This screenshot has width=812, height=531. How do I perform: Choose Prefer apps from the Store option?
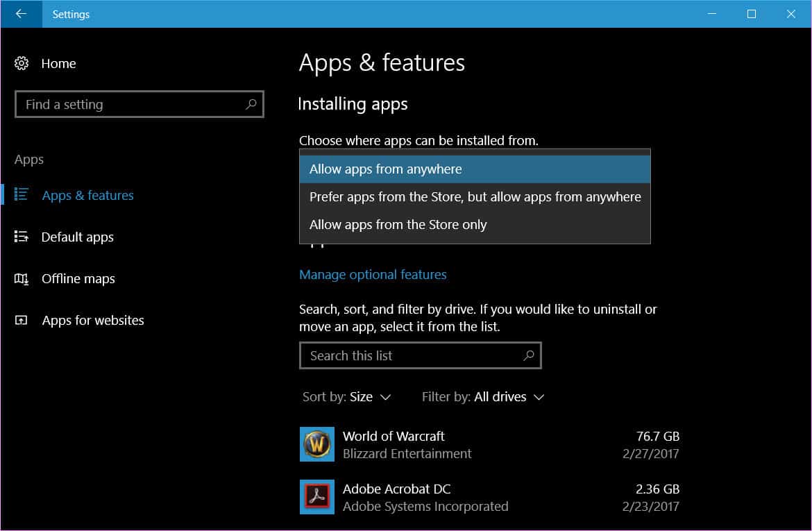click(475, 196)
